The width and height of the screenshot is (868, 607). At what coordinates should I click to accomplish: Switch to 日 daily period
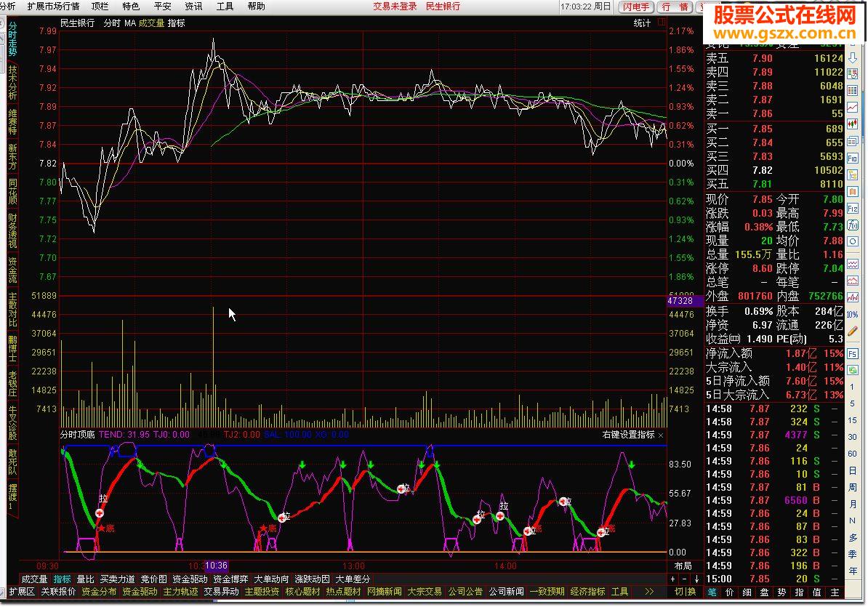point(853,470)
